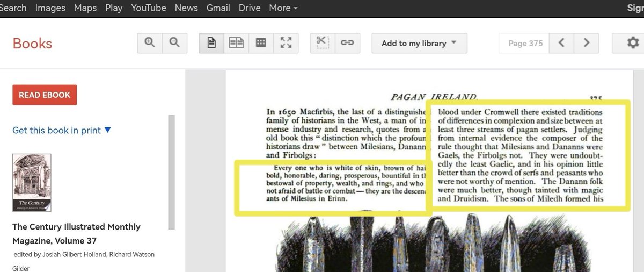Switch to thumbnail grid view
The image size is (644, 272).
(261, 43)
